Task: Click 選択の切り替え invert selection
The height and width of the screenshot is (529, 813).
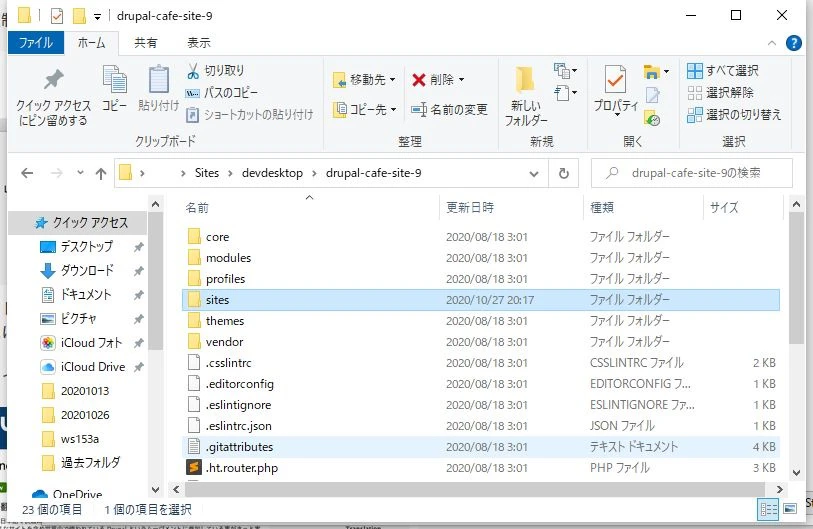Action: coord(734,115)
